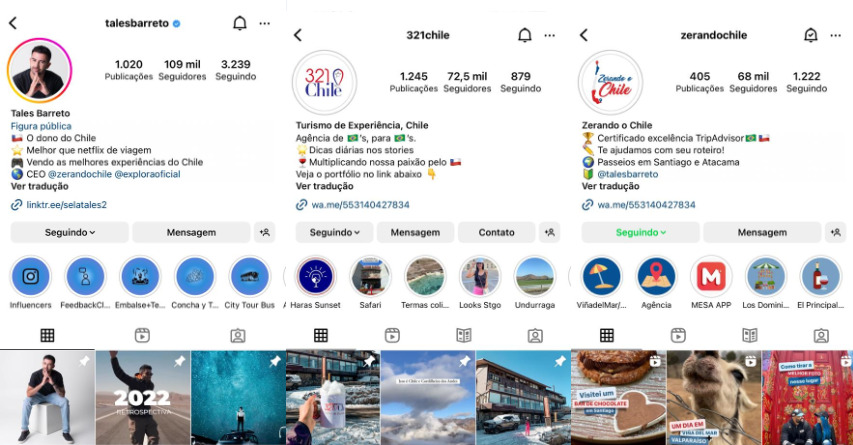Open the Agência highlight on zerandochile
Screen dimensions: 853x445
[656, 276]
